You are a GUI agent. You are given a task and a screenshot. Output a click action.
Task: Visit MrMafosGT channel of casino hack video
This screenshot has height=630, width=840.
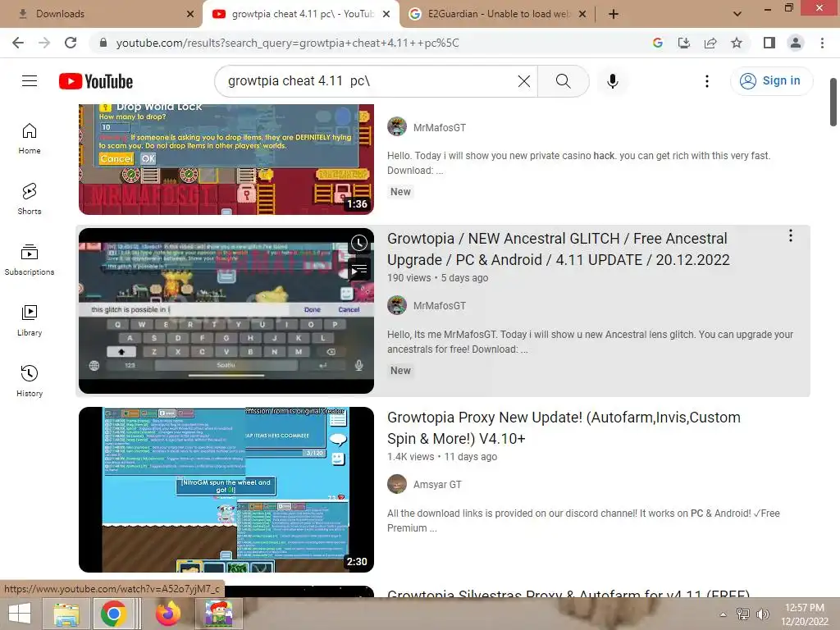point(440,127)
